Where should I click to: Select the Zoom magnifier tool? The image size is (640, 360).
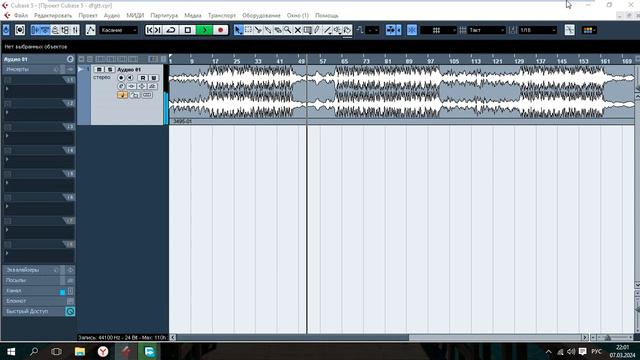(x=287, y=30)
